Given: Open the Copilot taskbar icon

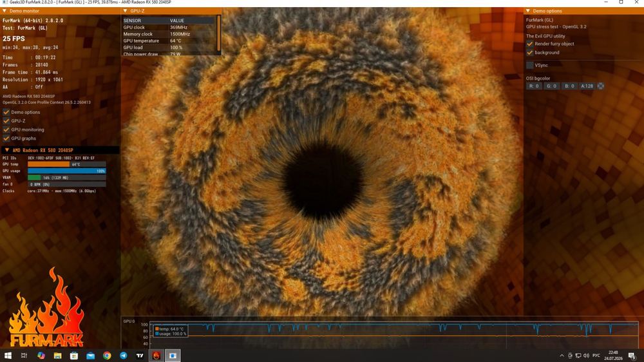Looking at the screenshot, I should coord(41,356).
